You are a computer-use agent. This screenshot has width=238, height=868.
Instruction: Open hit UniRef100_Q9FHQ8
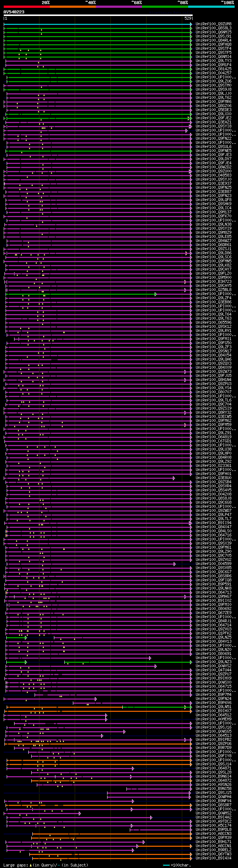213,45
